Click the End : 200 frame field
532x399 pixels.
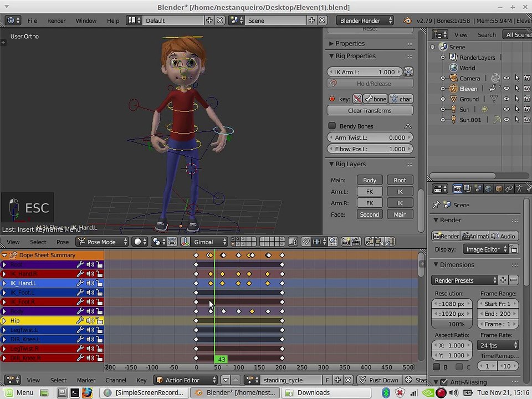498,314
